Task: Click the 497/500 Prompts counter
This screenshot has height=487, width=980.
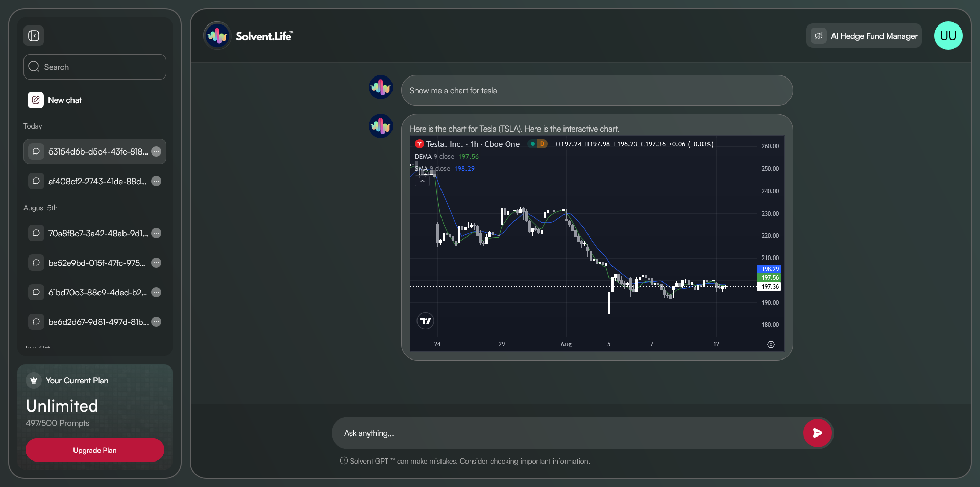Action: pyautogui.click(x=58, y=423)
